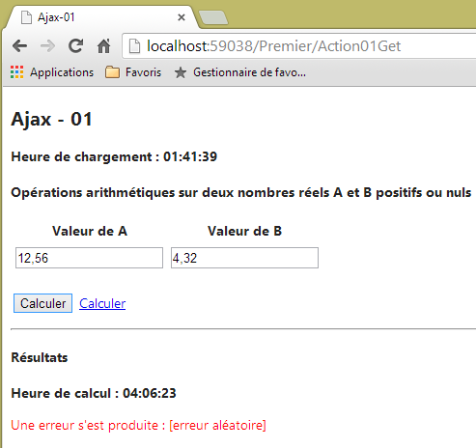Click the Valeur de A input field

[89, 258]
